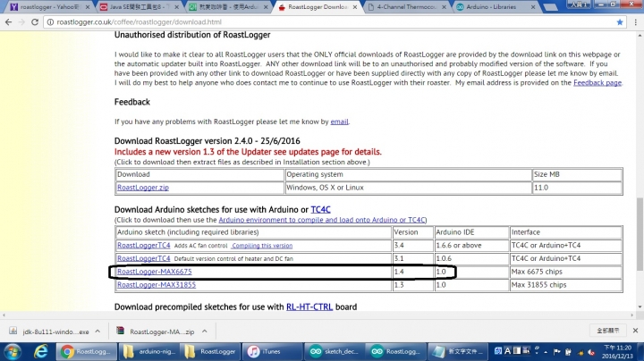Switch to the roastlogger Yahoo tab
The width and height of the screenshot is (644, 361).
coord(49,7)
